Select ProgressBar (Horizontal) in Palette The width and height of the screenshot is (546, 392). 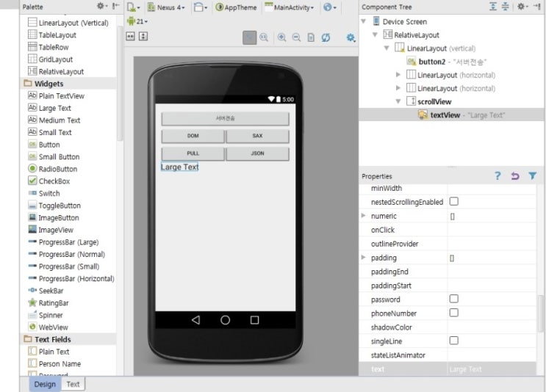[71, 278]
